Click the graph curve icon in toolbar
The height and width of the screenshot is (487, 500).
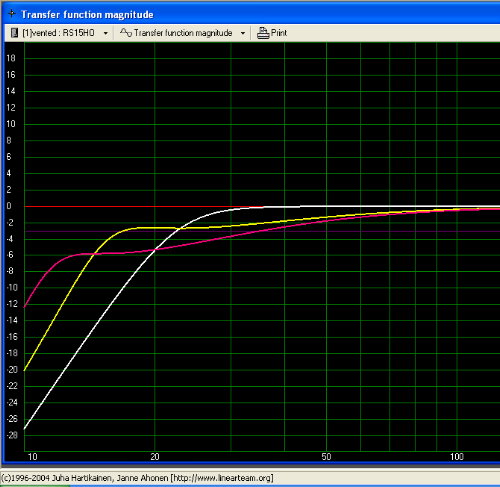[x=126, y=33]
